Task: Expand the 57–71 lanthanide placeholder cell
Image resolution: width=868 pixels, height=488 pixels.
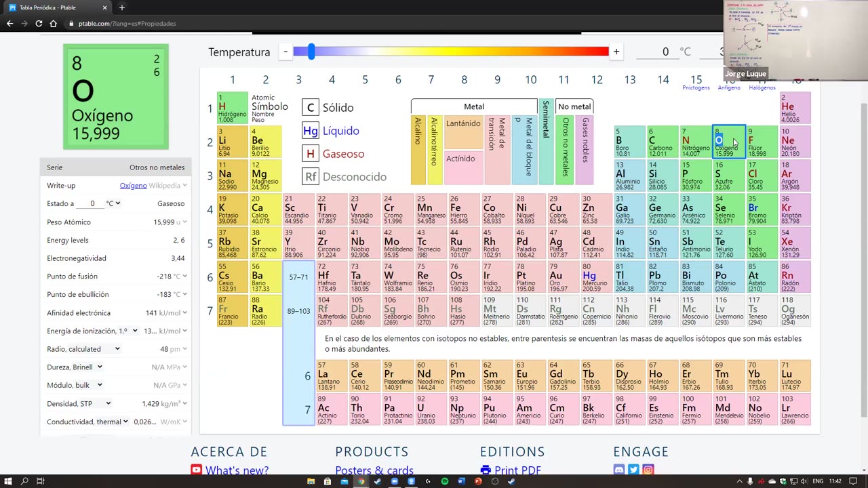Action: [298, 277]
